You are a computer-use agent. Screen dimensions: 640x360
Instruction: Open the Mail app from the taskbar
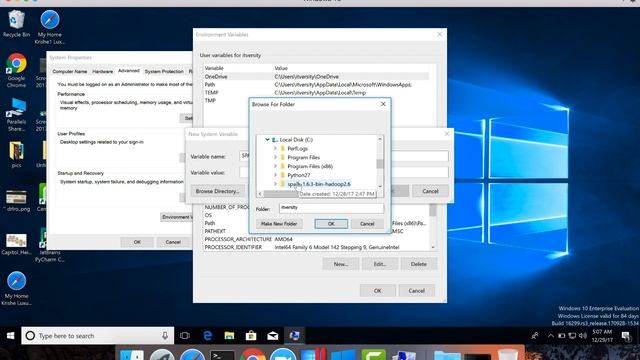coord(273,336)
